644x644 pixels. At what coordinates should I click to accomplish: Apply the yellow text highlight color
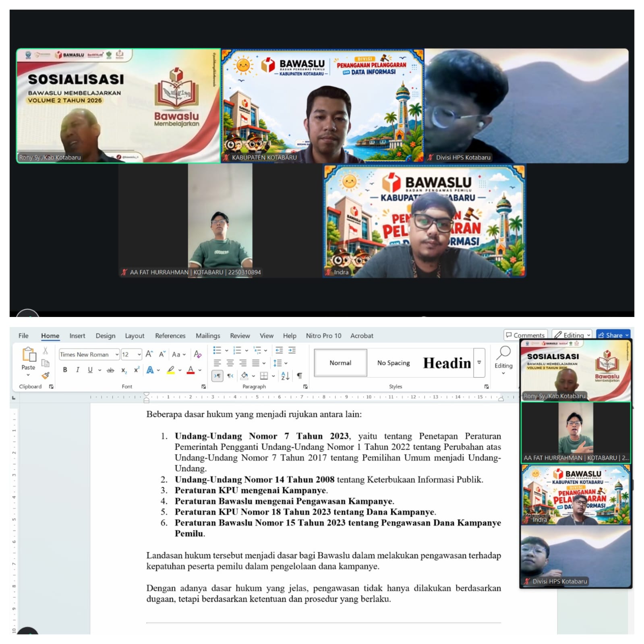click(x=171, y=370)
